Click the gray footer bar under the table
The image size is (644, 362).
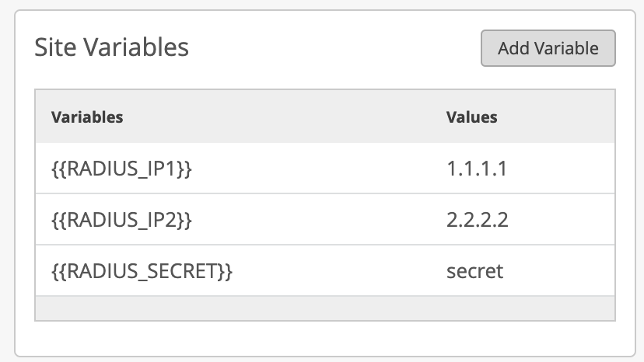(325, 308)
